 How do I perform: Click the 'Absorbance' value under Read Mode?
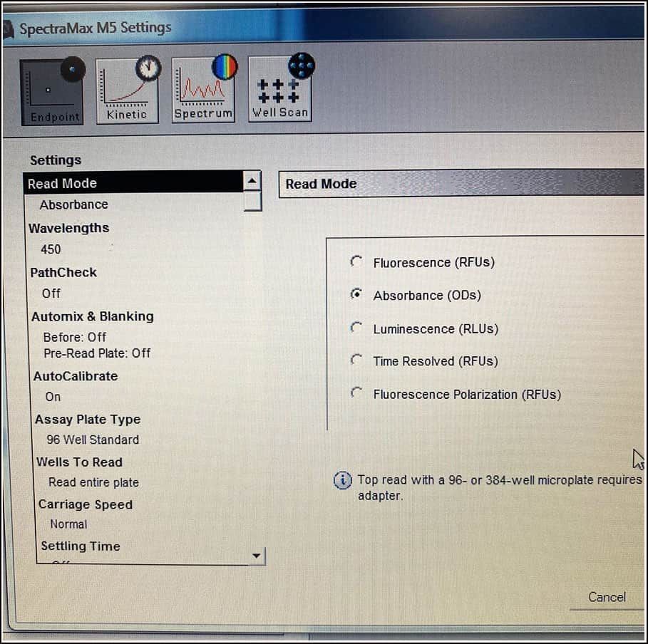pos(74,204)
